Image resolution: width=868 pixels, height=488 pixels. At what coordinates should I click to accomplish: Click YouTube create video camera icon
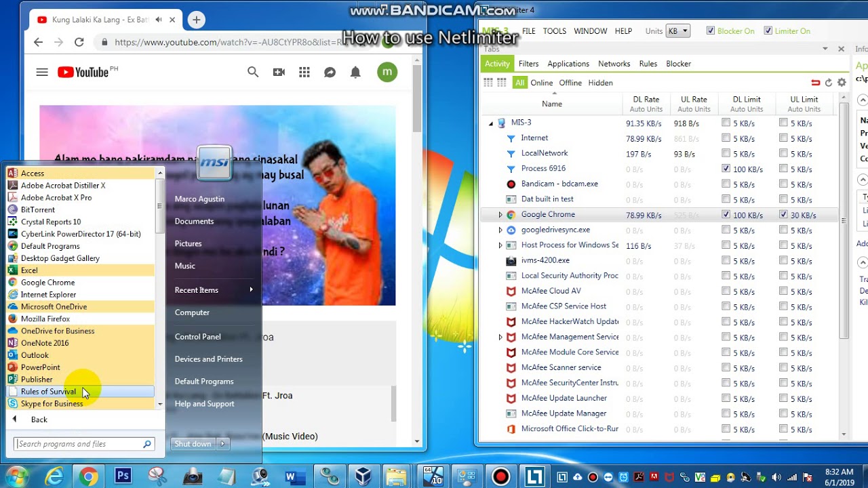pos(279,73)
